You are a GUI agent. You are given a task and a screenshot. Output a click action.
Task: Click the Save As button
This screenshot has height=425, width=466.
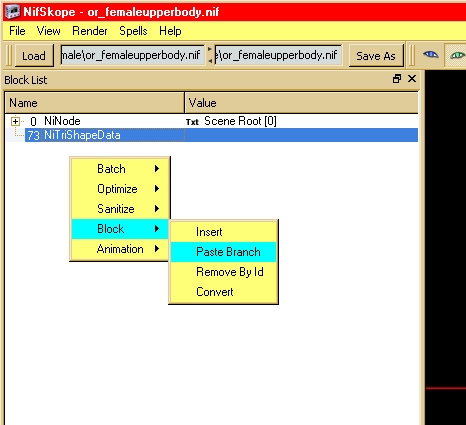click(376, 56)
